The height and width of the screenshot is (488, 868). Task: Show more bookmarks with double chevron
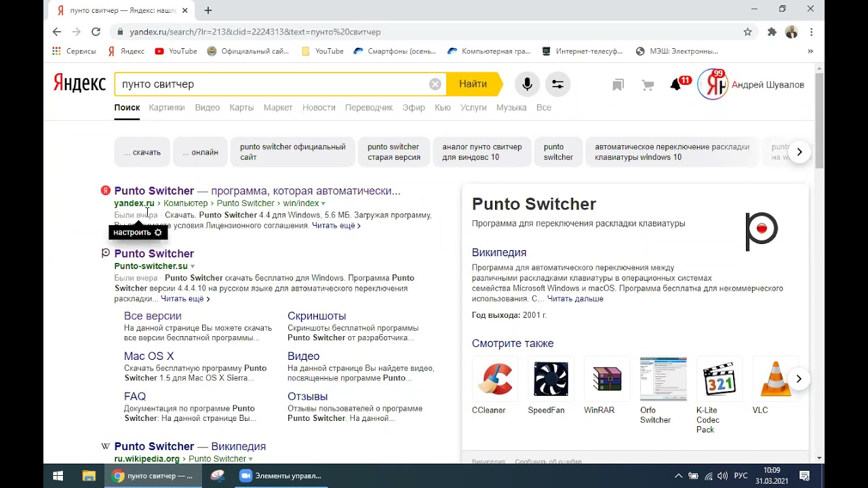[810, 51]
